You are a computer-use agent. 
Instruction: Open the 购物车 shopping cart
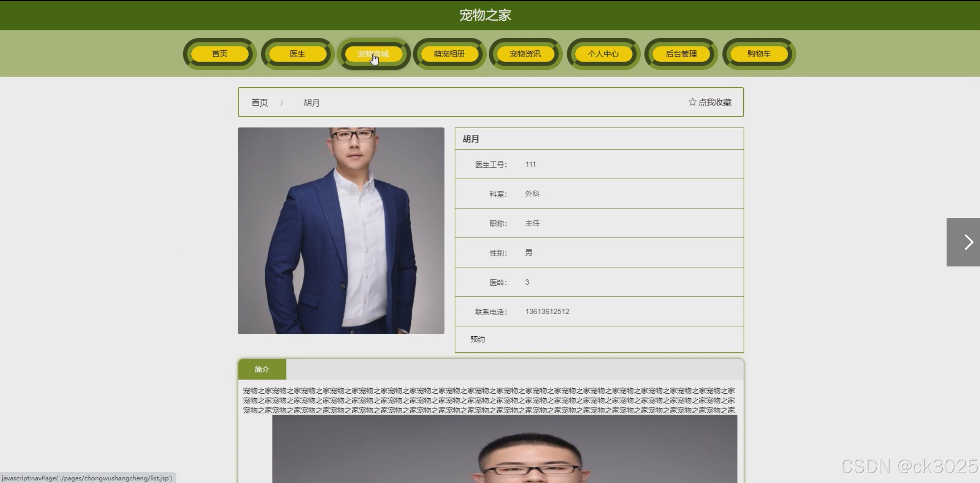tap(759, 54)
